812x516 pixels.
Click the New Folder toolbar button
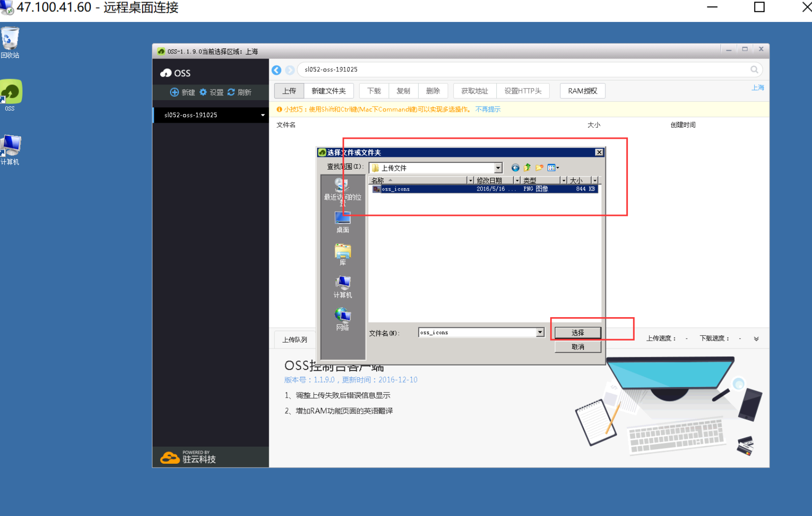tap(328, 91)
